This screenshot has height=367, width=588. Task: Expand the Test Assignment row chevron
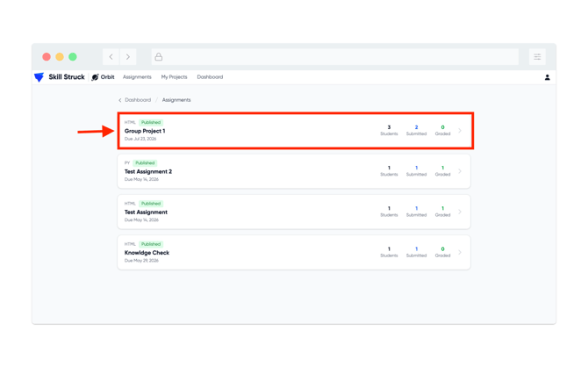pos(460,212)
